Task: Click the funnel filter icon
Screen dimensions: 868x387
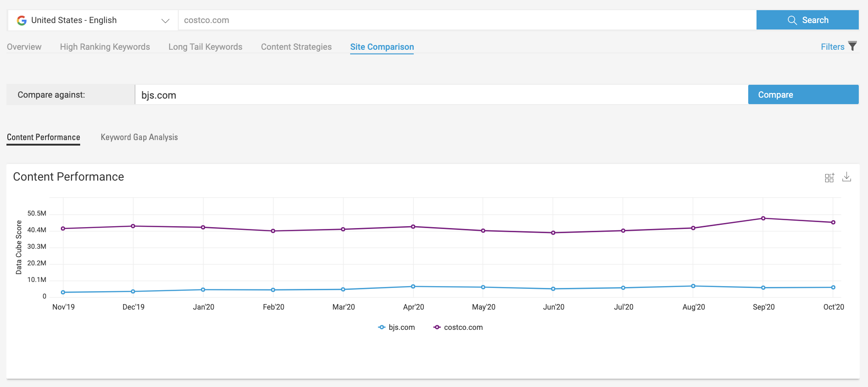Action: click(x=853, y=46)
